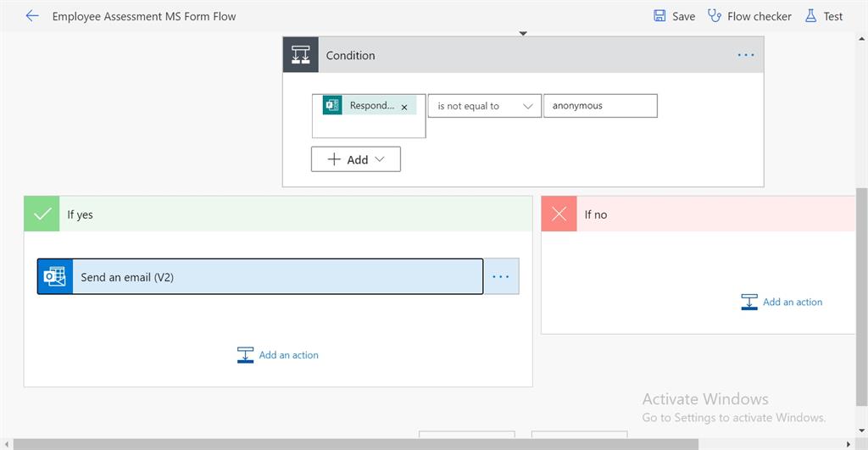Click the green If yes checkmark icon
Image resolution: width=868 pixels, height=450 pixels.
[x=42, y=214]
